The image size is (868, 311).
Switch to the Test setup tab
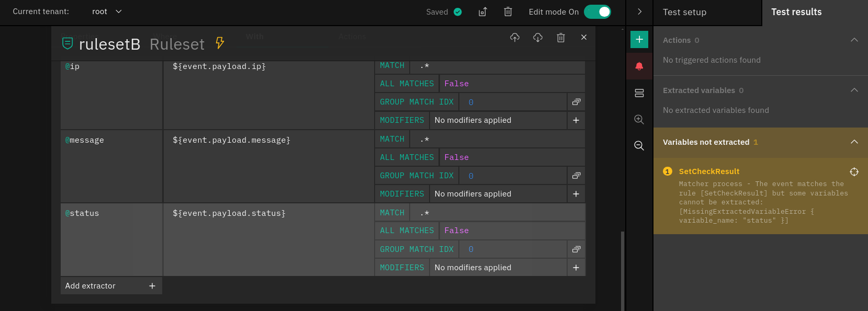[684, 12]
